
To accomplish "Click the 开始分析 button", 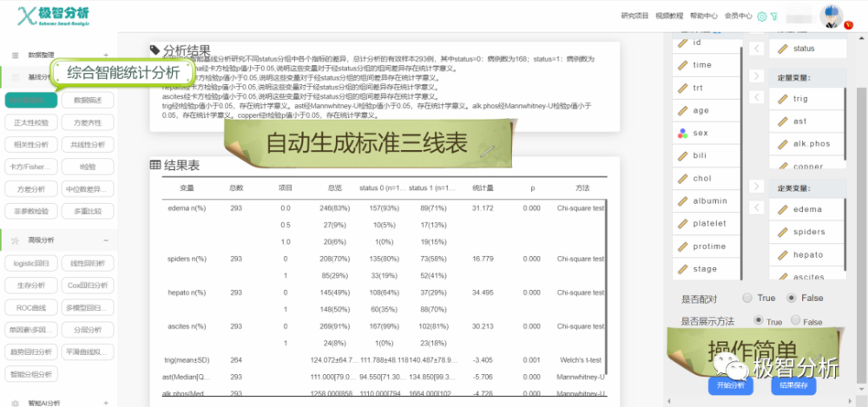I will point(731,385).
